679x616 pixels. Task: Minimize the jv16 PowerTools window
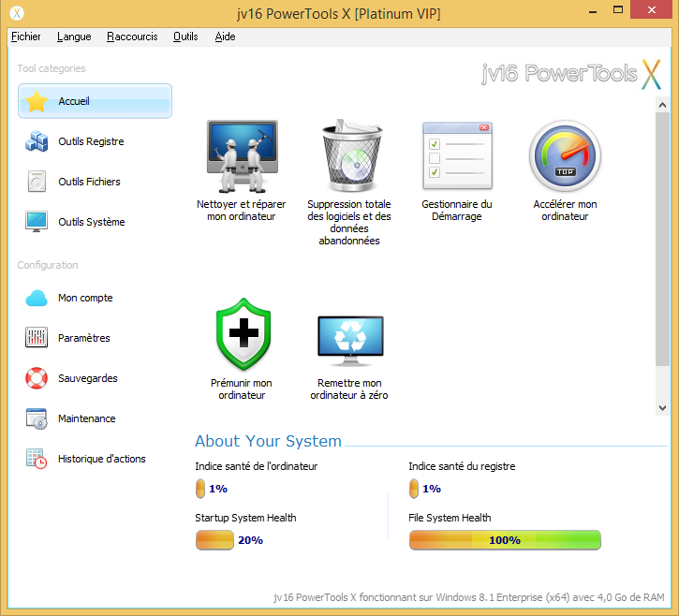tap(593, 11)
